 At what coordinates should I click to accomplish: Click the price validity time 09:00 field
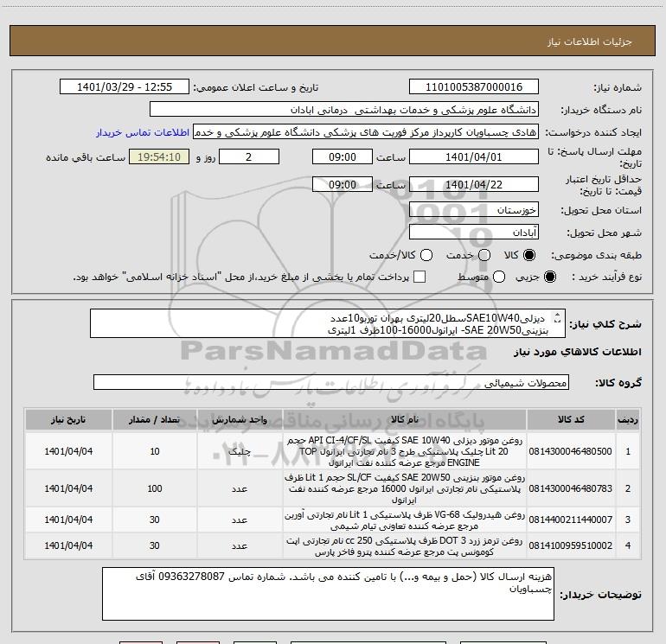click(343, 184)
